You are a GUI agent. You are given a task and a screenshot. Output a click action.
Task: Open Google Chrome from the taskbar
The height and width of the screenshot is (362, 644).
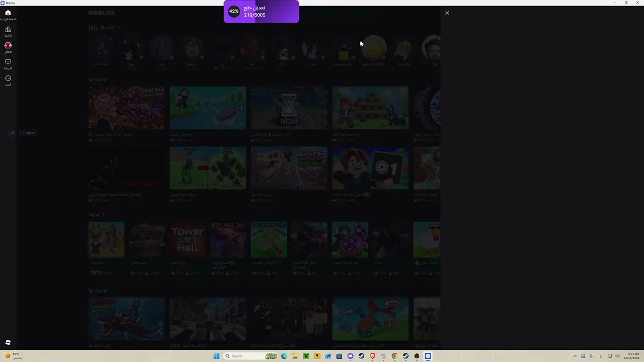tap(394, 356)
